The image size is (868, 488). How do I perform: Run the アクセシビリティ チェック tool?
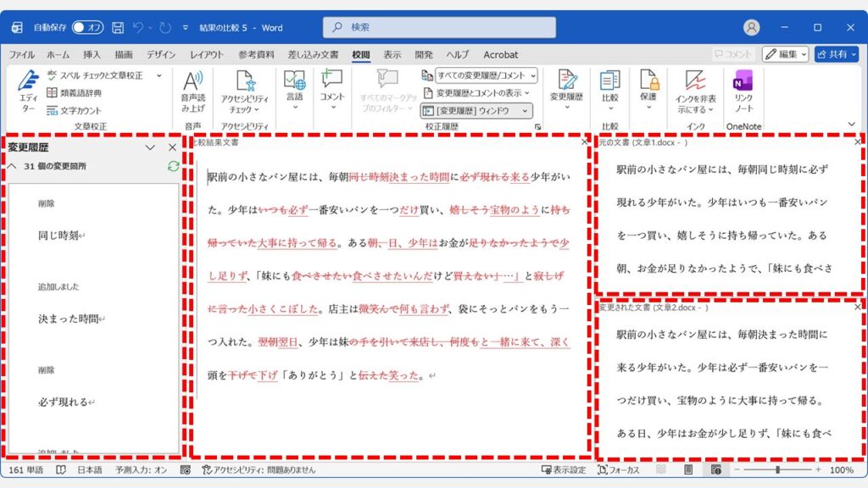pos(242,91)
